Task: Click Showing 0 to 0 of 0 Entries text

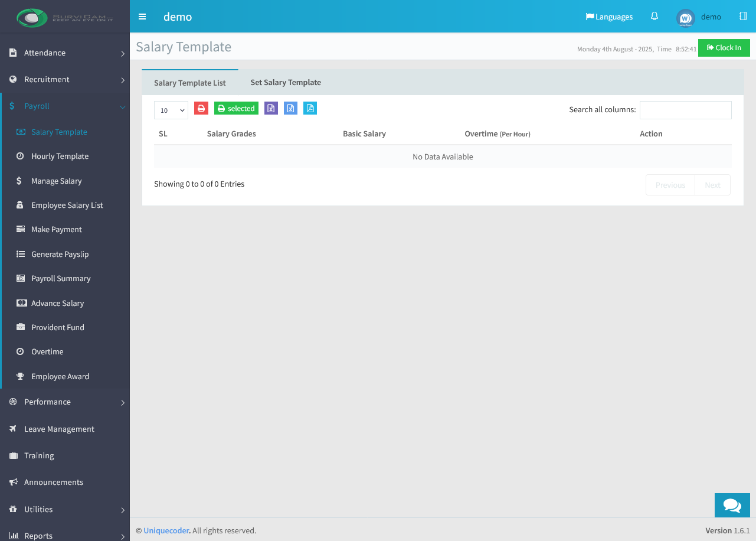Action: pyautogui.click(x=199, y=184)
